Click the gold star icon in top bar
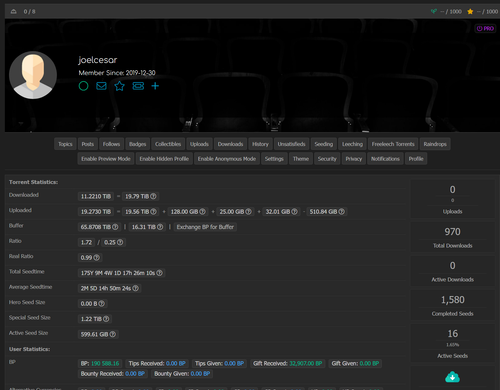The image size is (500, 390). click(470, 12)
